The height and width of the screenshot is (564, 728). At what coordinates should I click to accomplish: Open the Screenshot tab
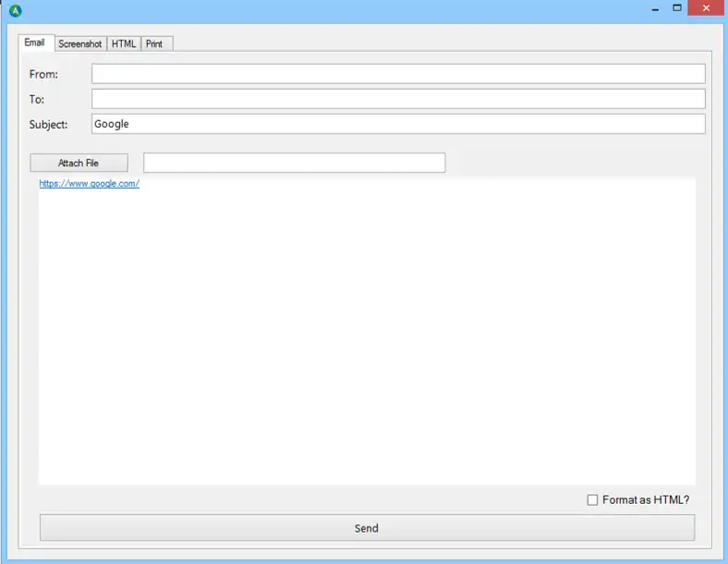80,43
